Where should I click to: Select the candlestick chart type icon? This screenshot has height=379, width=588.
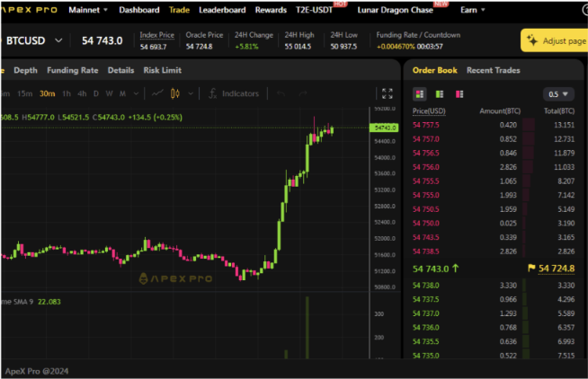point(175,93)
